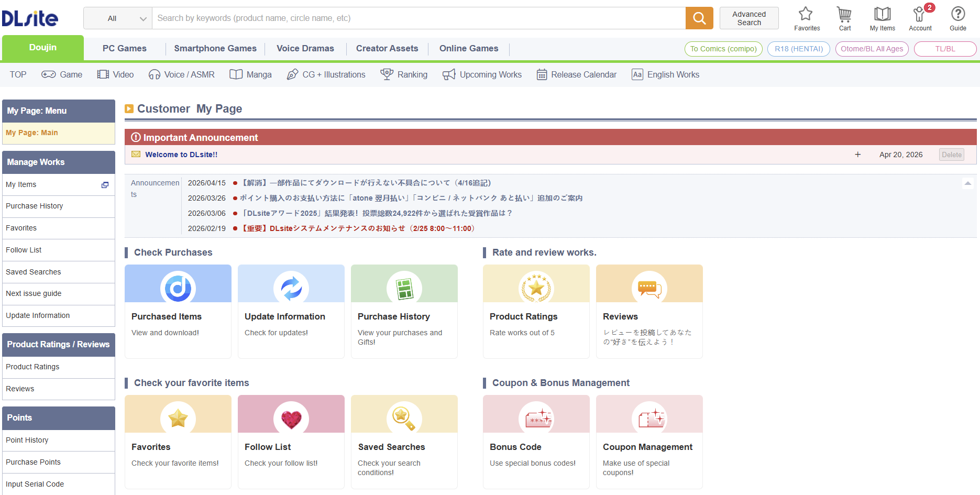Switch to Voice Dramas tab

pos(305,48)
